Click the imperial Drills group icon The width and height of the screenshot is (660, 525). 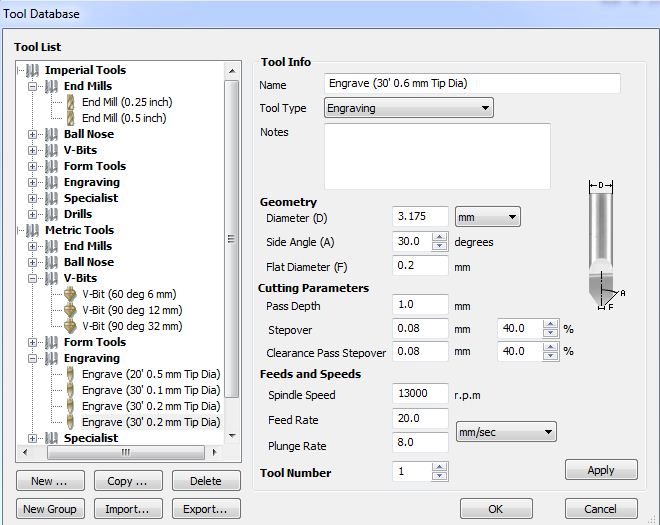pyautogui.click(x=51, y=214)
